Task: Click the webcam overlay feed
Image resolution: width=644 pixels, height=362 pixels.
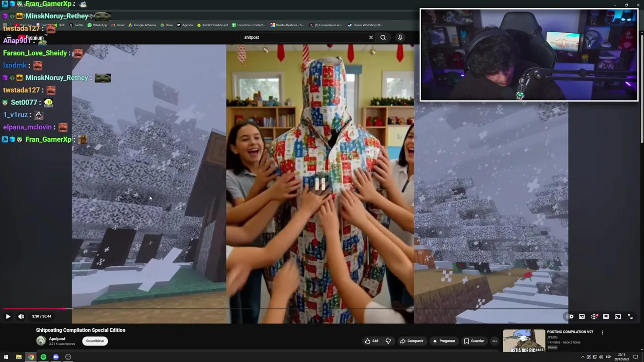Action: click(x=529, y=55)
